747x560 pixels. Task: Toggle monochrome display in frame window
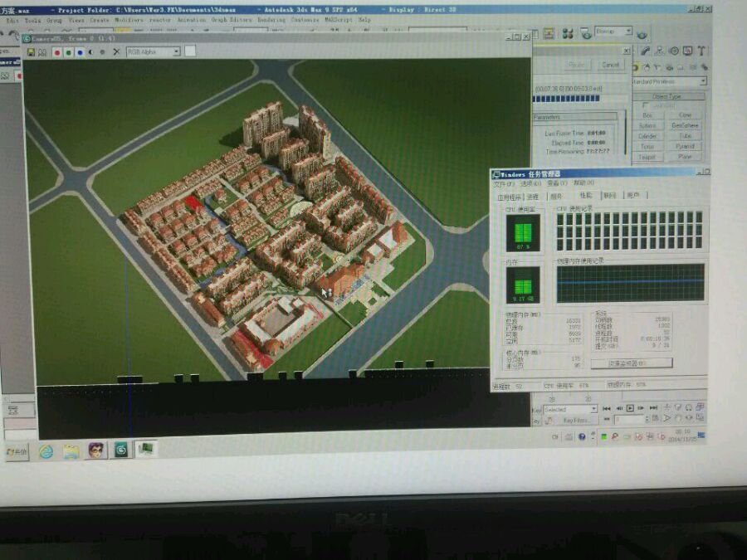102,52
